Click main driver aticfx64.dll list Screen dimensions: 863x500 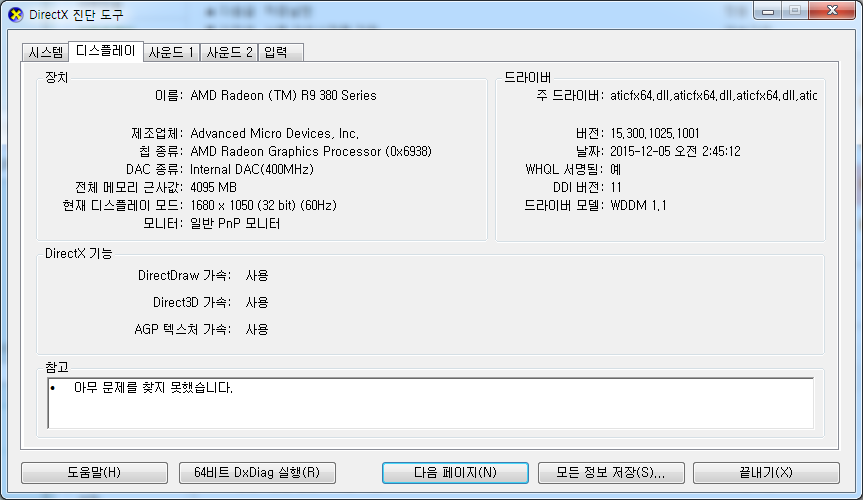point(713,95)
